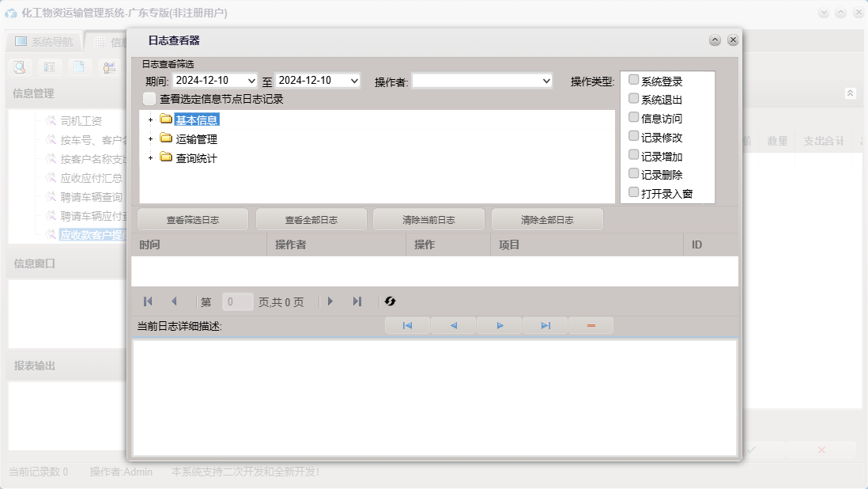
Task: Open the 操作者 dropdown
Action: pyautogui.click(x=546, y=81)
